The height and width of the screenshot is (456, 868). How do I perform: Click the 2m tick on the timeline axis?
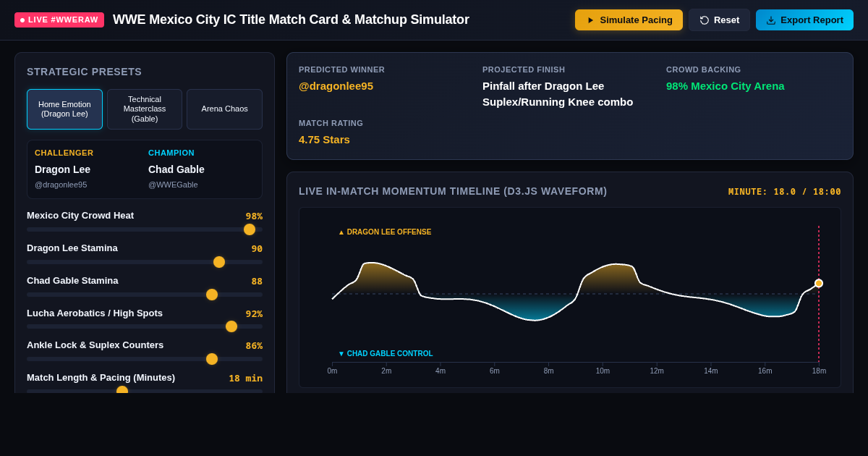point(386,371)
